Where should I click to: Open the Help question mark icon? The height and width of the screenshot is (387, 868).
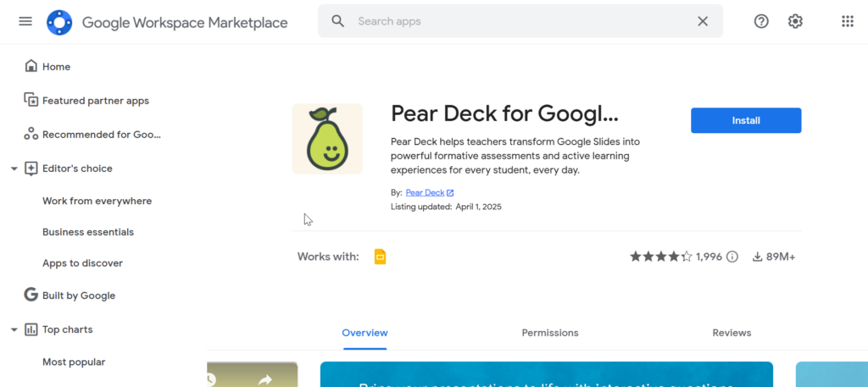click(761, 21)
